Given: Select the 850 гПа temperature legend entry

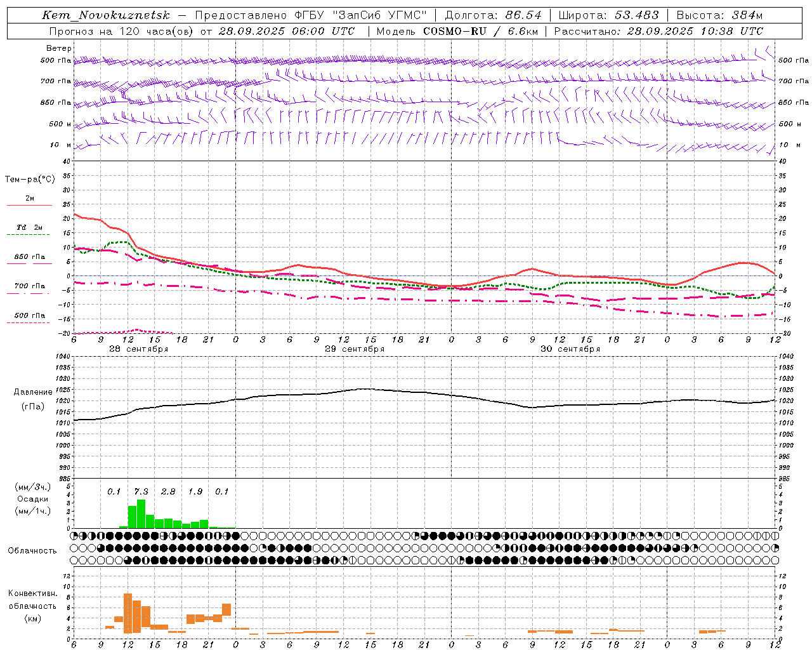Looking at the screenshot, I should 30,257.
